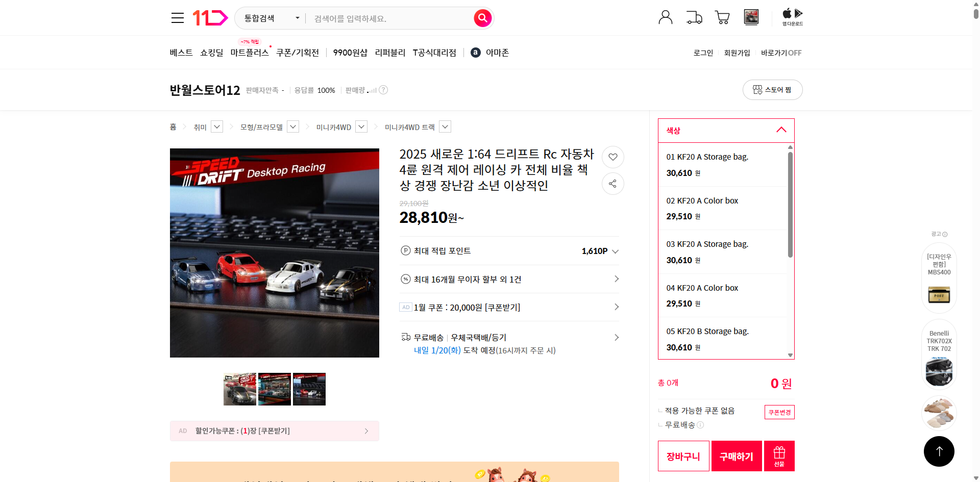Open the shopping cart icon
The width and height of the screenshot is (980, 482).
[722, 17]
